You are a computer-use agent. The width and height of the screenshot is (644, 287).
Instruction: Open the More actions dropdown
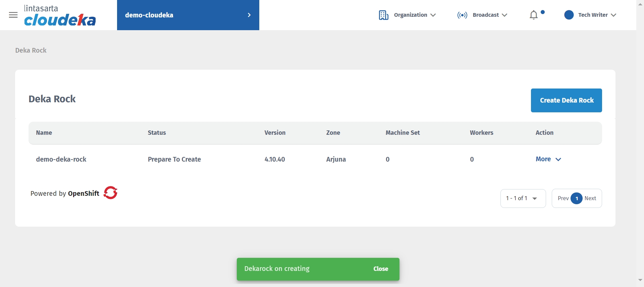(x=548, y=159)
